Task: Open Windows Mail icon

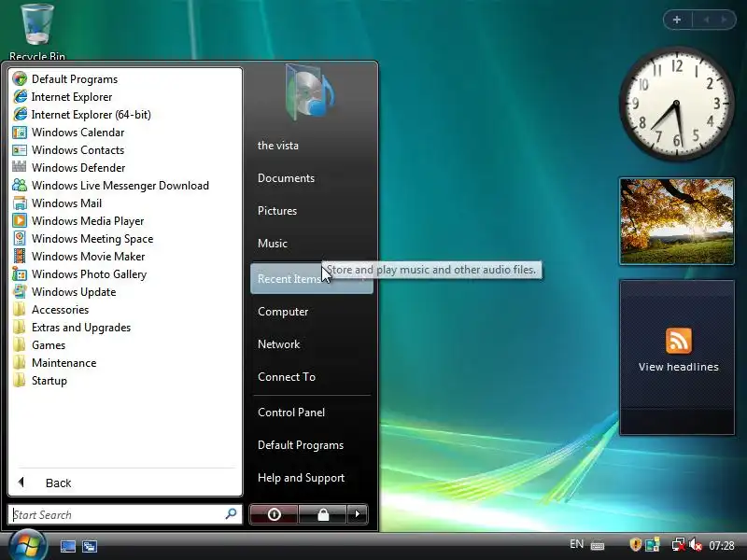Action: [x=20, y=203]
